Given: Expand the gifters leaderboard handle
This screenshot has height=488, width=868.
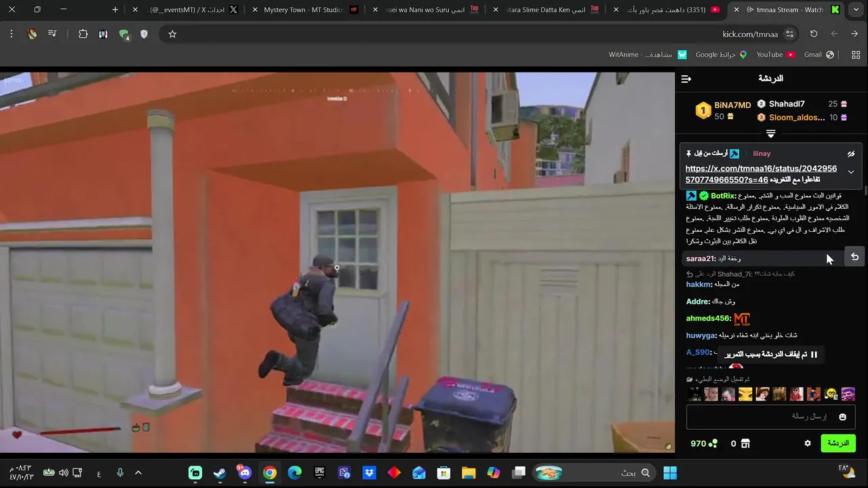Looking at the screenshot, I should click(770, 134).
